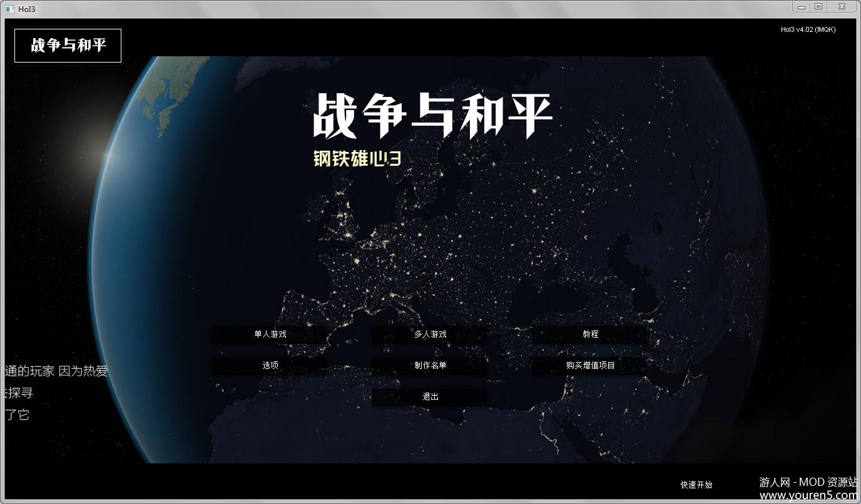Open the multiplayer menu (多人游戏)
Screen dimensions: 861x504
click(x=430, y=335)
